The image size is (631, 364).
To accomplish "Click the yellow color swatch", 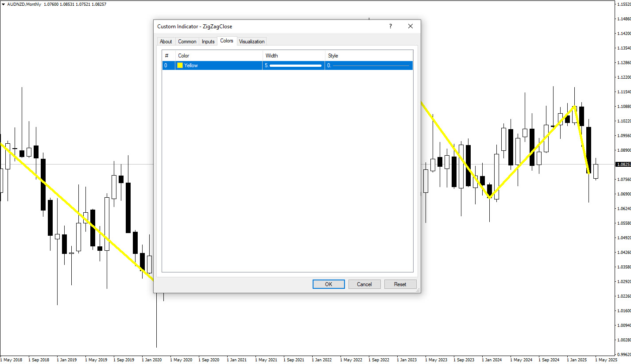I will coord(180,65).
